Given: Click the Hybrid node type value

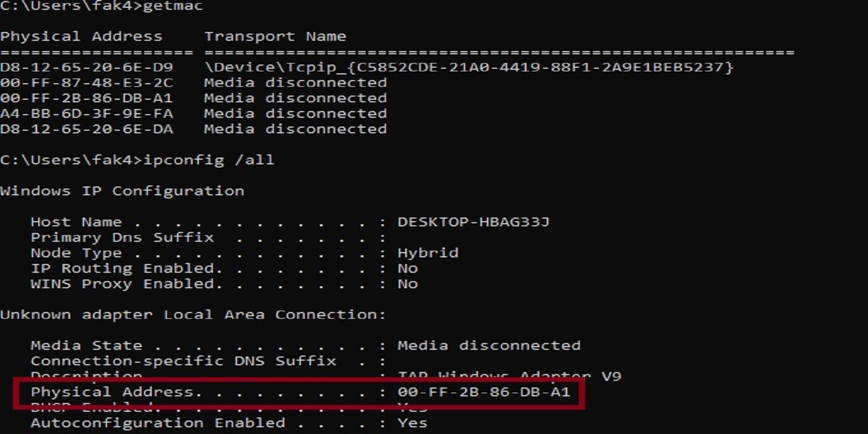Looking at the screenshot, I should point(428,253).
